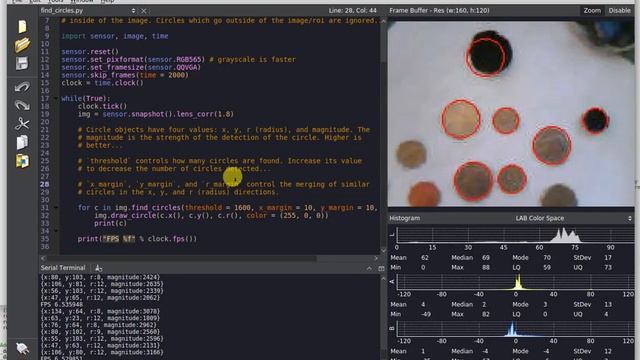
Task: Clear the Serial Terminal with the broom icon
Action: [98, 268]
